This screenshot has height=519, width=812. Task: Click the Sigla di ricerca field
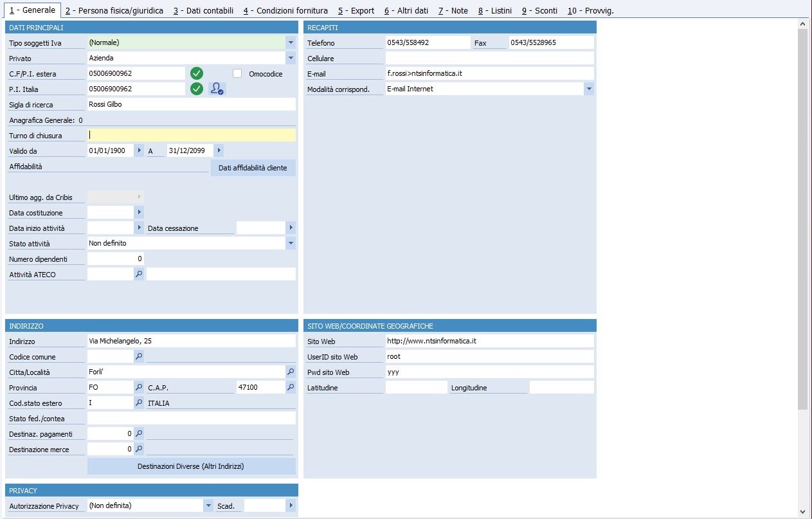pyautogui.click(x=192, y=104)
